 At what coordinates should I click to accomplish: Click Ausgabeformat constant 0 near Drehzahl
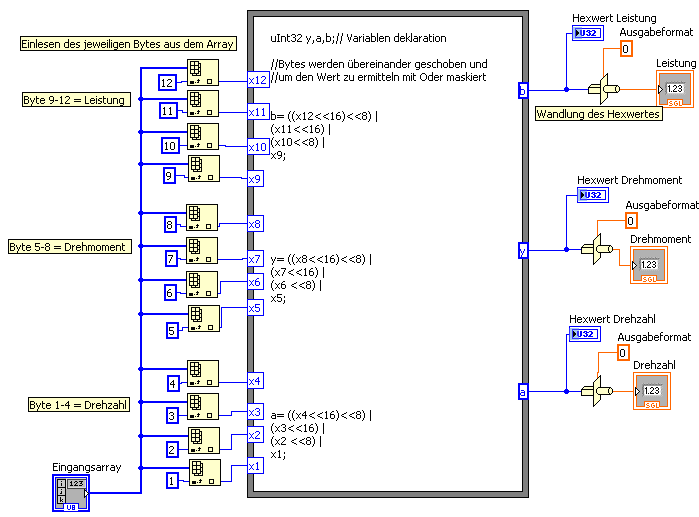pyautogui.click(x=623, y=353)
